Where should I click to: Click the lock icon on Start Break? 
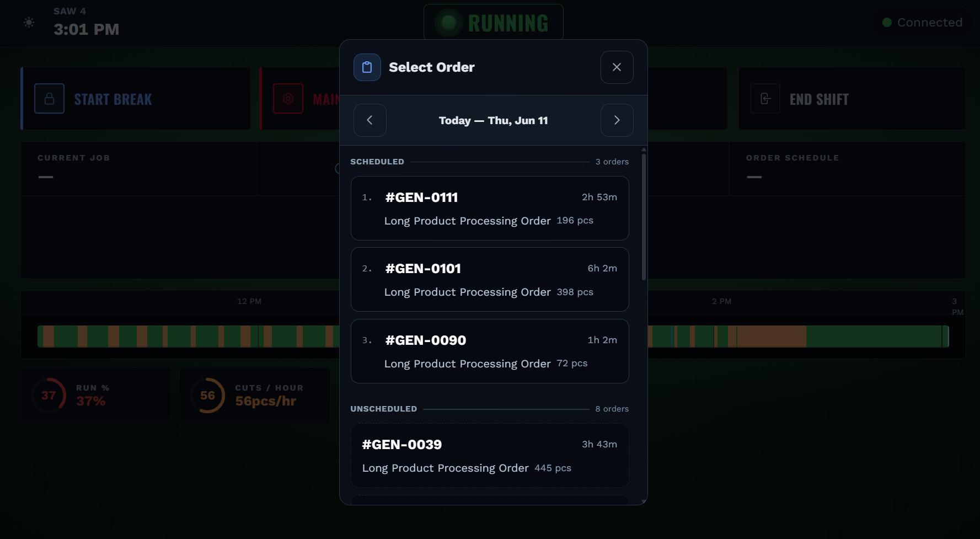[49, 99]
